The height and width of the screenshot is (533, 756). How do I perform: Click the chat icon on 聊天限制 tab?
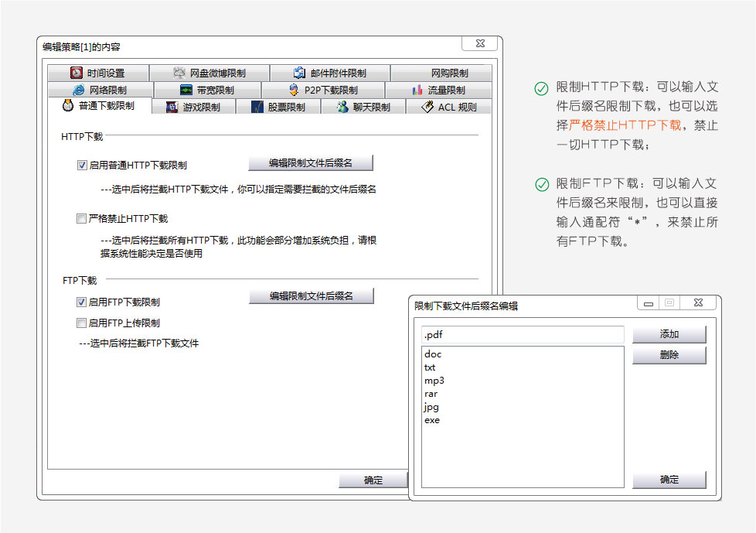pos(342,108)
